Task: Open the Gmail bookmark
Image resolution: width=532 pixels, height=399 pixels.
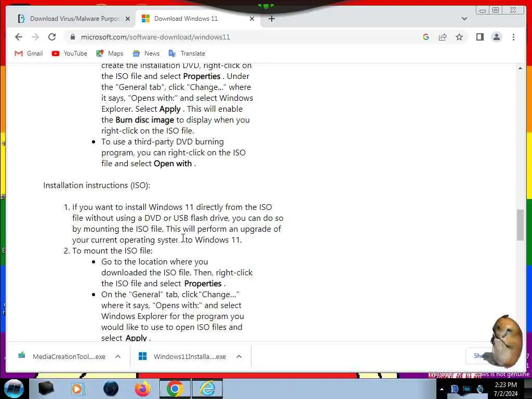Action: [x=29, y=54]
